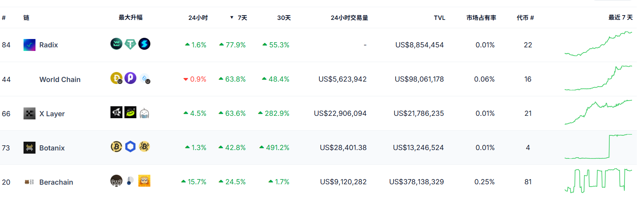Open the World Chain link
The image size is (644, 197).
pos(60,79)
